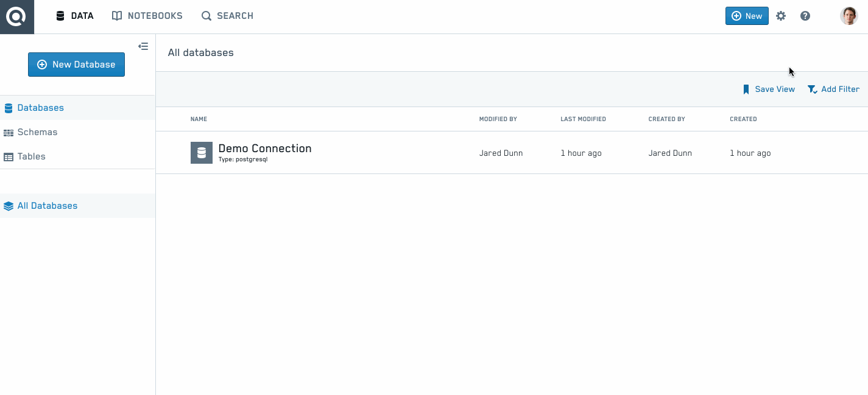Switch to the Notebooks tab
This screenshot has height=395, width=868.
tap(147, 16)
